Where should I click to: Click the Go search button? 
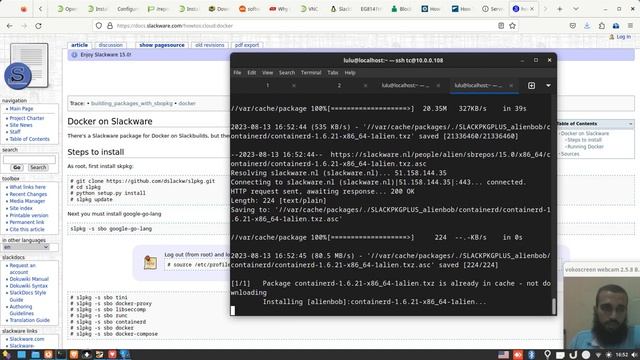[16, 167]
